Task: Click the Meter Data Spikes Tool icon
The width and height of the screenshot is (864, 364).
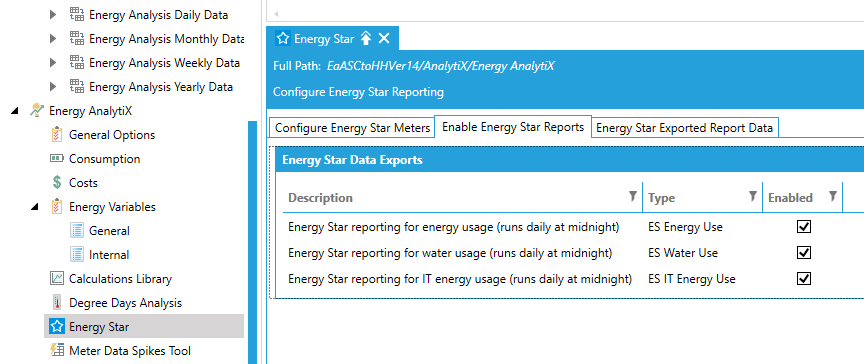Action: point(56,350)
